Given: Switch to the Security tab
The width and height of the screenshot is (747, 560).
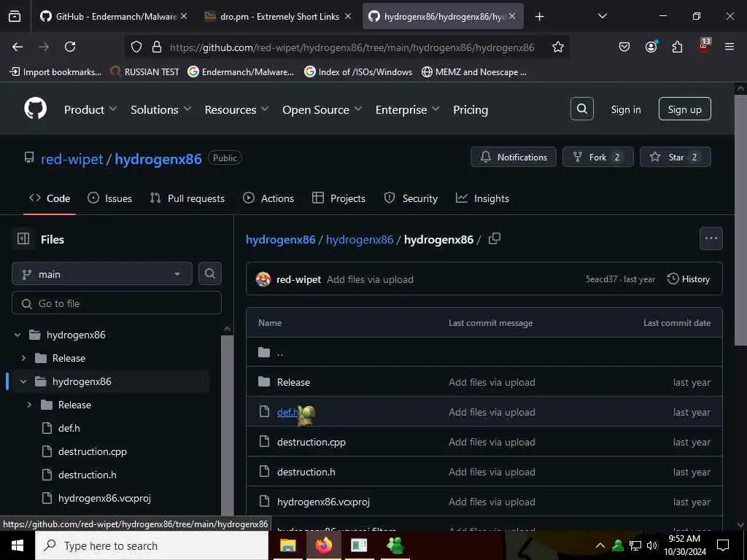Looking at the screenshot, I should click(411, 198).
